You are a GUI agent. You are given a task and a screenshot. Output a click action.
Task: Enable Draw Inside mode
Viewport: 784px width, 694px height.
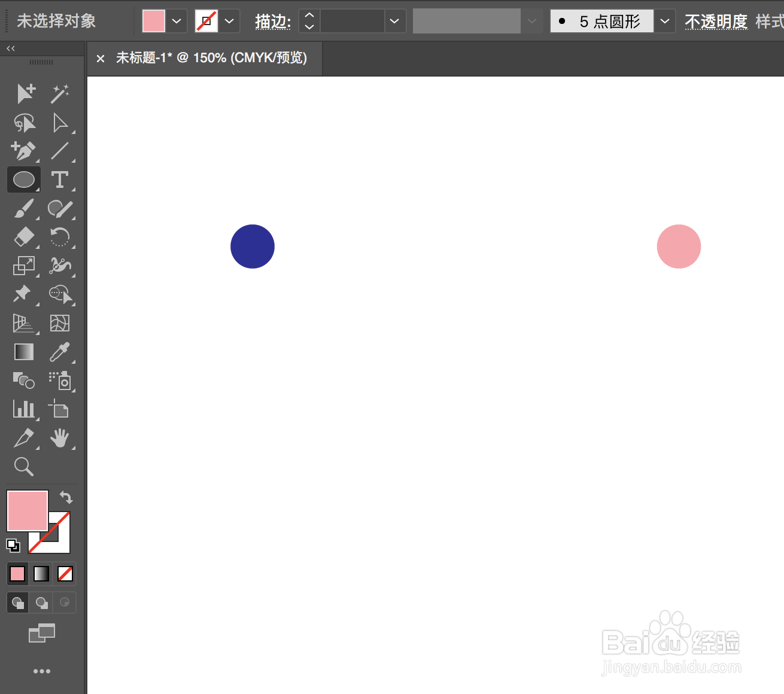pyautogui.click(x=65, y=602)
